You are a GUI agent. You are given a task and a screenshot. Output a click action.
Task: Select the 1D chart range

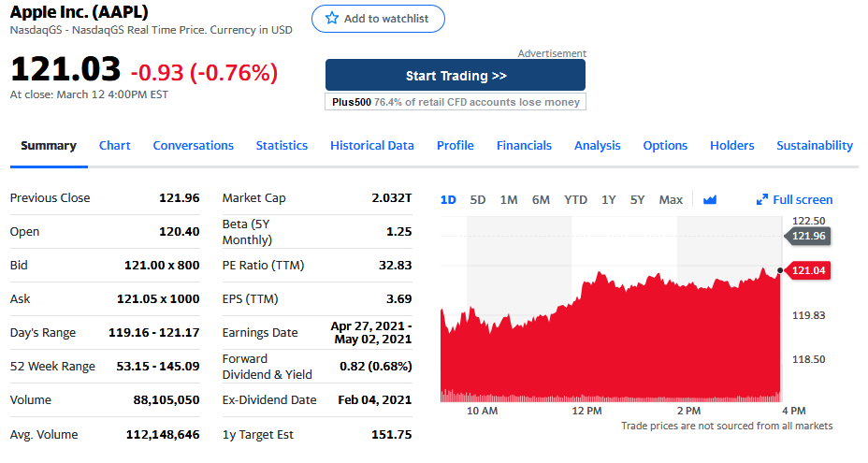(448, 199)
